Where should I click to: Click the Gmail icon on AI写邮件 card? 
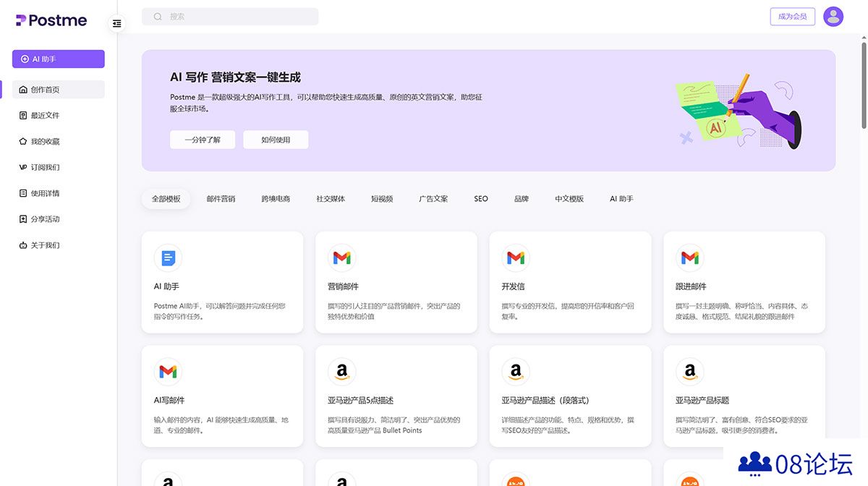click(x=168, y=372)
